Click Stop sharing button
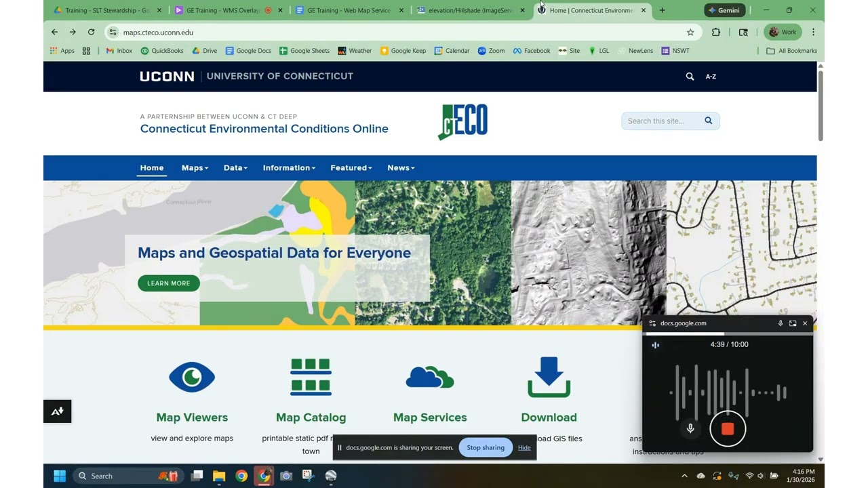 pos(486,447)
